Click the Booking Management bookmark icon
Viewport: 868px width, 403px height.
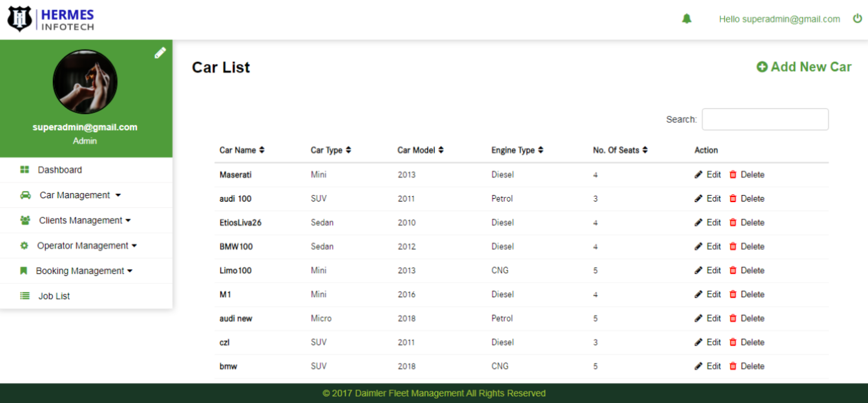point(24,271)
